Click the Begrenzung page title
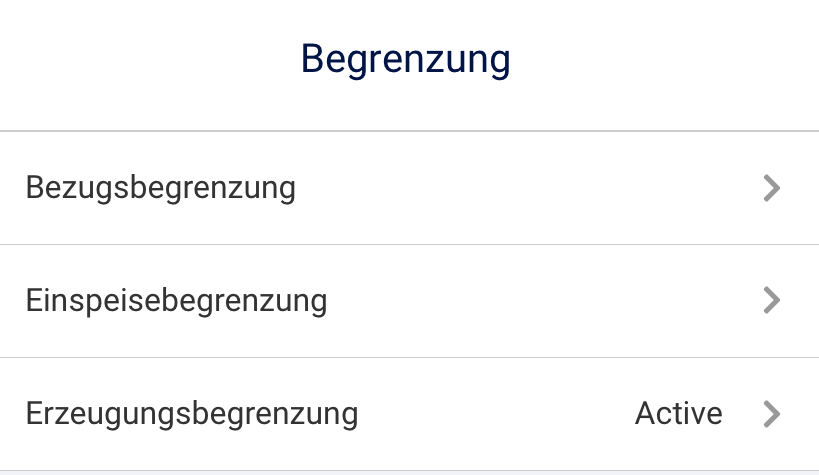 tap(406, 59)
